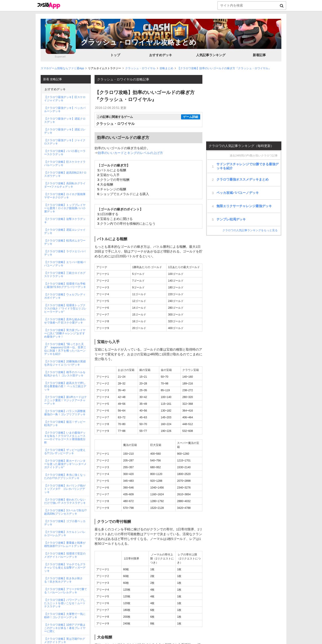Click the ゲーム詳細 button
The height and width of the screenshot is (644, 322).
pyautogui.click(x=191, y=117)
